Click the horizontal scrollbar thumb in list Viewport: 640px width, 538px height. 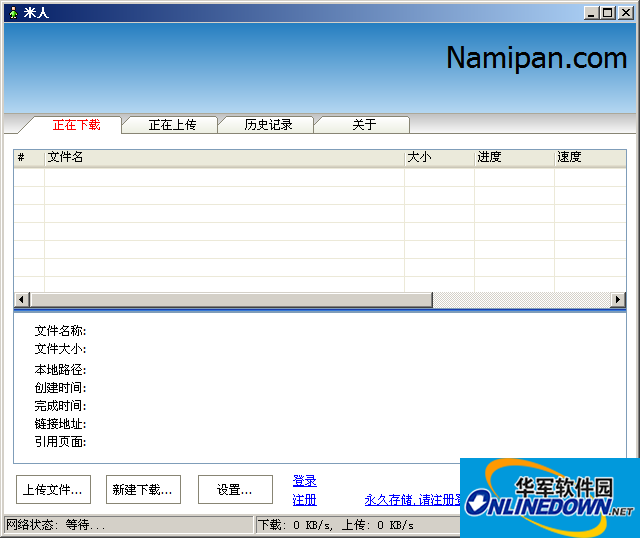click(230, 300)
